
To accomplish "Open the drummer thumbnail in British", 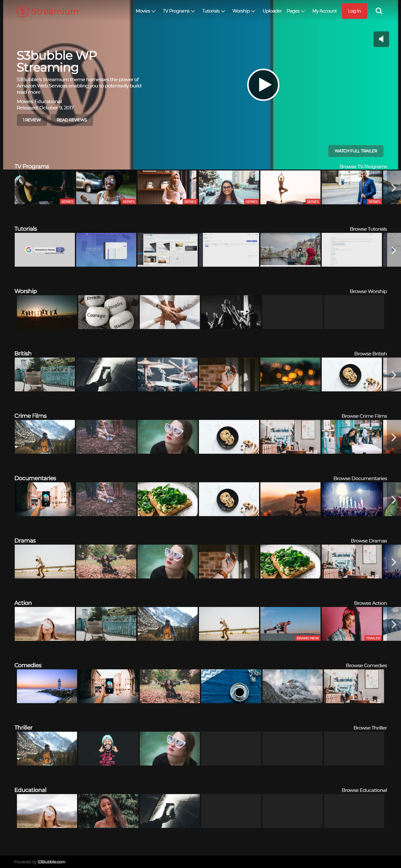I will click(167, 375).
